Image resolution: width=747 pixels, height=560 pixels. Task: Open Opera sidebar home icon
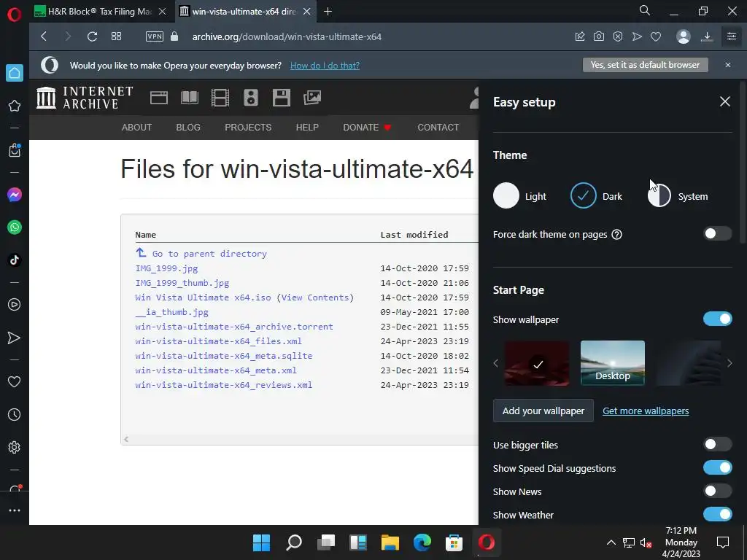(15, 73)
